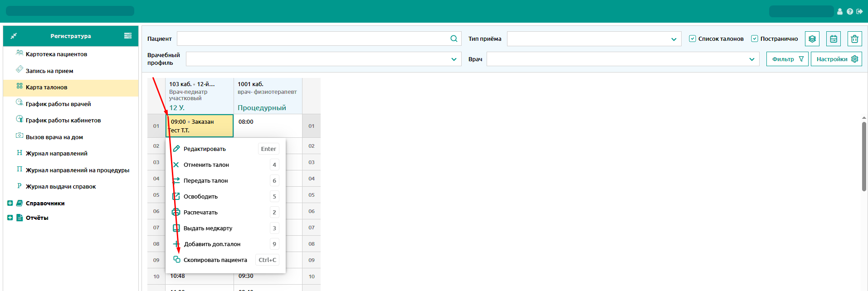Toggle the Постранично checkbox
The width and height of the screenshot is (868, 291).
click(754, 39)
